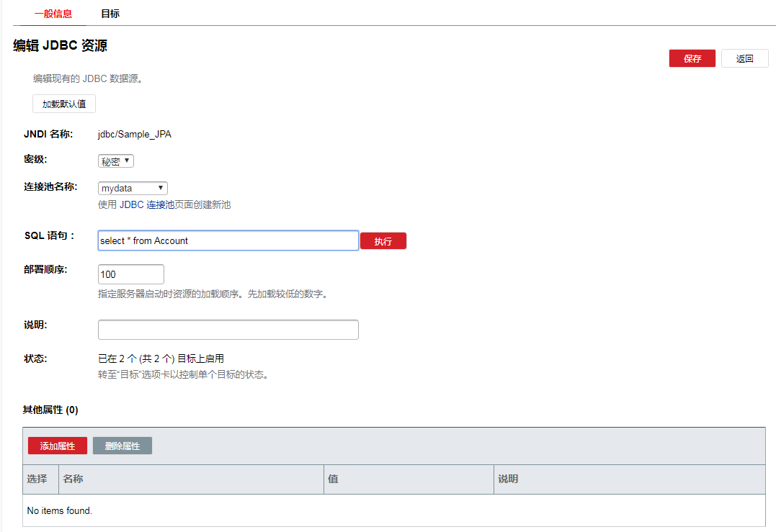Image resolution: width=776 pixels, height=532 pixels.
Task: Click the red 保存 button
Action: coord(692,59)
